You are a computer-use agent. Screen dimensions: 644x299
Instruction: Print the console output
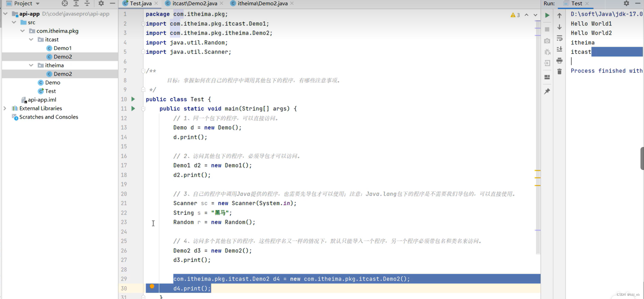560,60
